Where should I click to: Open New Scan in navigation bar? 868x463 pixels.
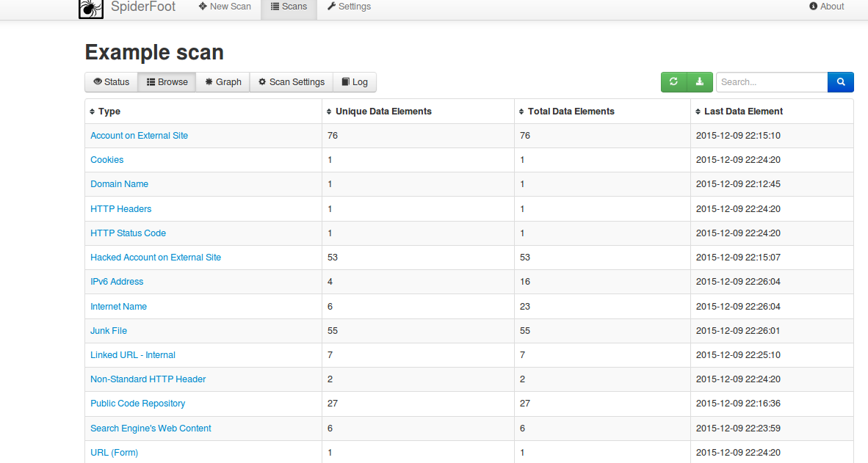click(225, 7)
